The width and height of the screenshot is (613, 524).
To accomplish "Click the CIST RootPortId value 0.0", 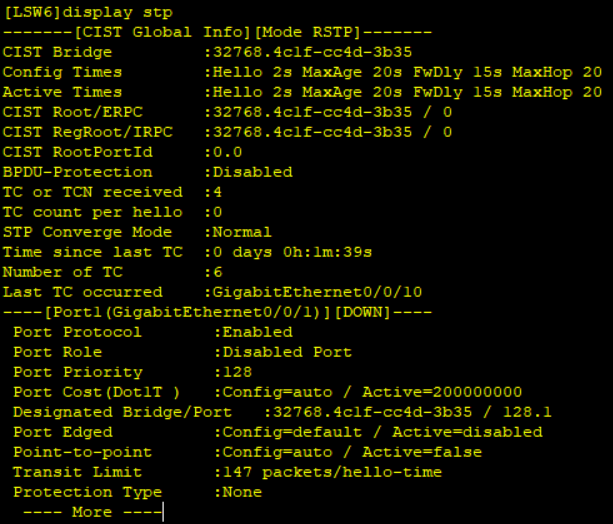I will [228, 152].
